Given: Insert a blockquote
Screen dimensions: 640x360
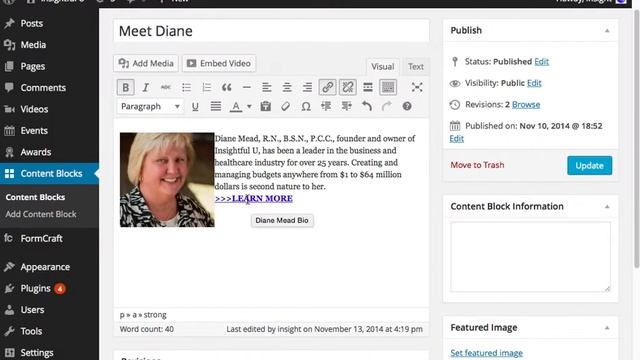Looking at the screenshot, I should (227, 87).
